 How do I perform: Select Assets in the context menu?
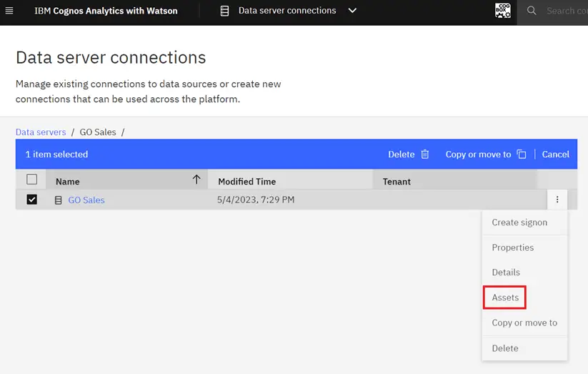(x=505, y=297)
